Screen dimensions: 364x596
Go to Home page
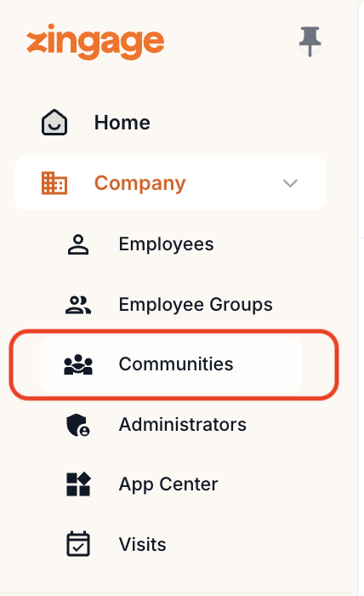tap(122, 123)
